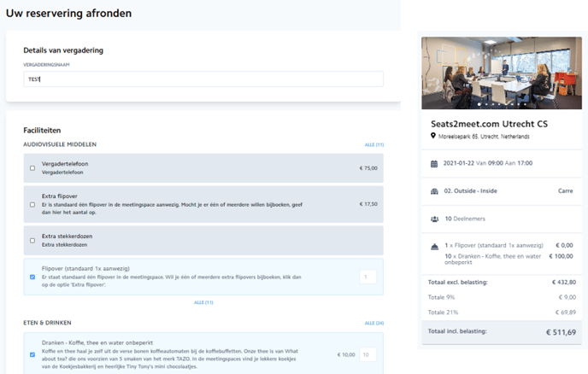
Task: Click the Vergaderingsnaam input field containing TEST
Action: [203, 79]
